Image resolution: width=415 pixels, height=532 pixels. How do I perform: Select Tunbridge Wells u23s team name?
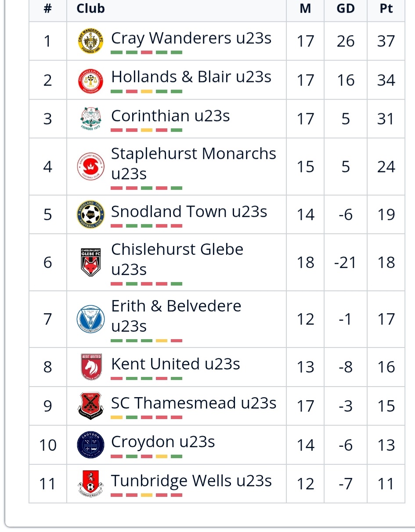(191, 481)
